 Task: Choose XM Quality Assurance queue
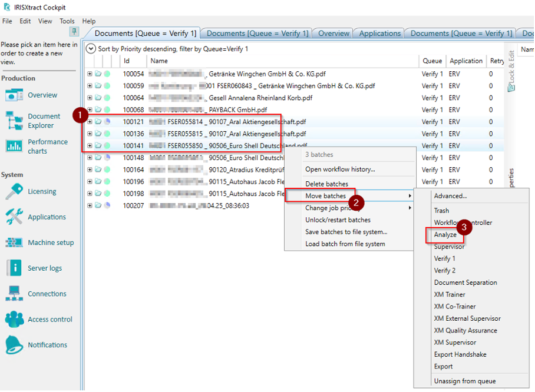pos(465,330)
